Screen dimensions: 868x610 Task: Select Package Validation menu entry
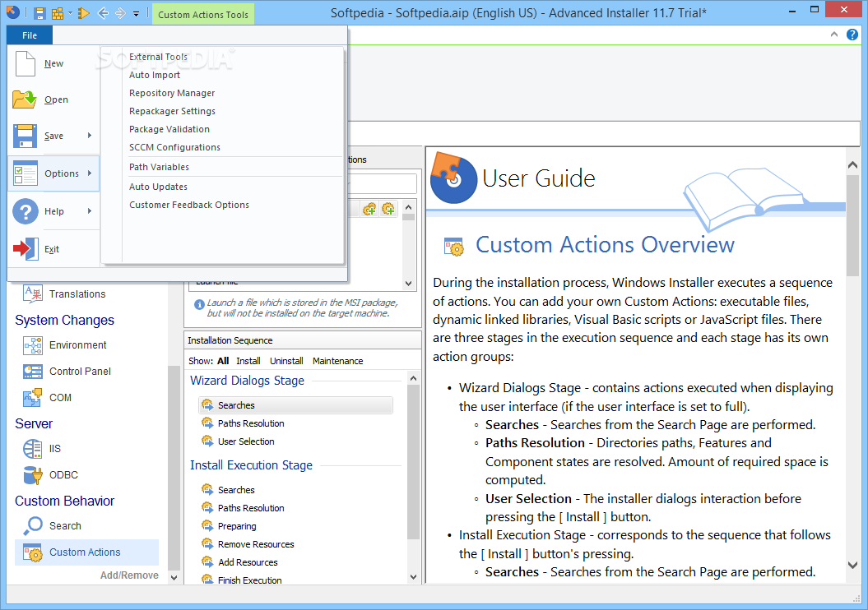click(169, 129)
